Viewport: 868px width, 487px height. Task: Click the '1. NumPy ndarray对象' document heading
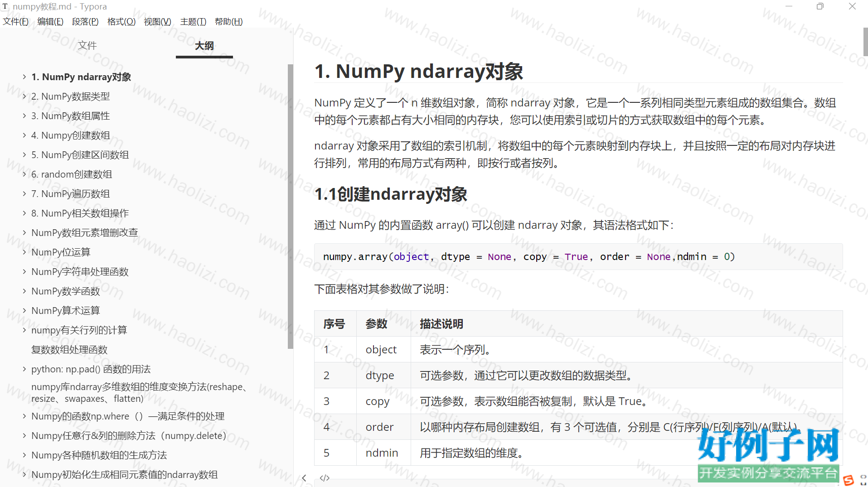[x=419, y=72]
